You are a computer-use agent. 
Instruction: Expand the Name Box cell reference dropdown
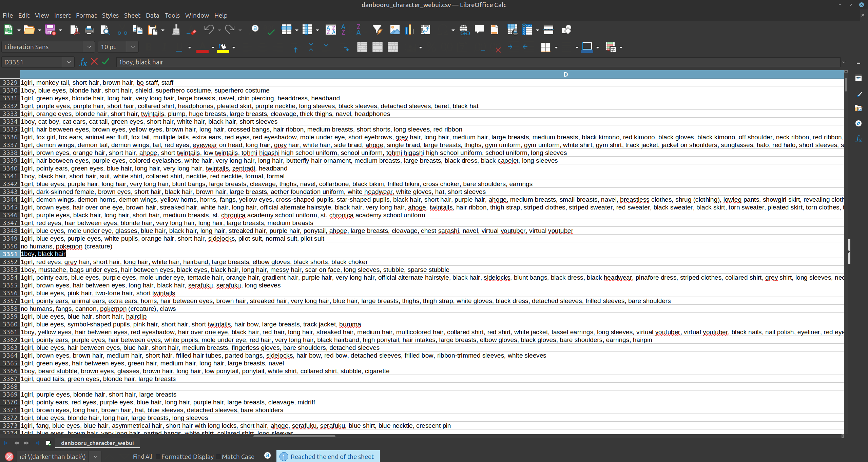pos(69,62)
